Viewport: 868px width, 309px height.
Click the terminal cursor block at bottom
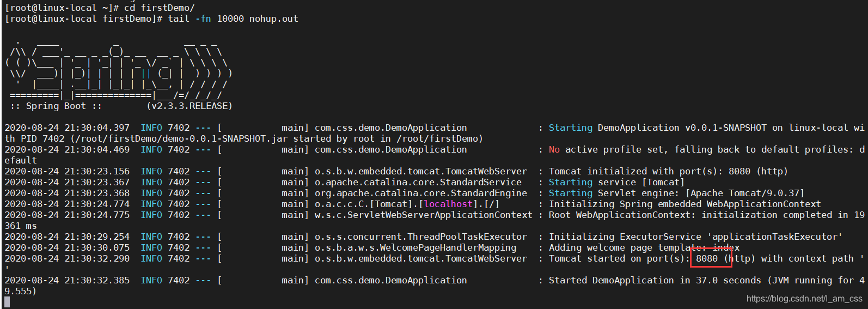[x=7, y=302]
